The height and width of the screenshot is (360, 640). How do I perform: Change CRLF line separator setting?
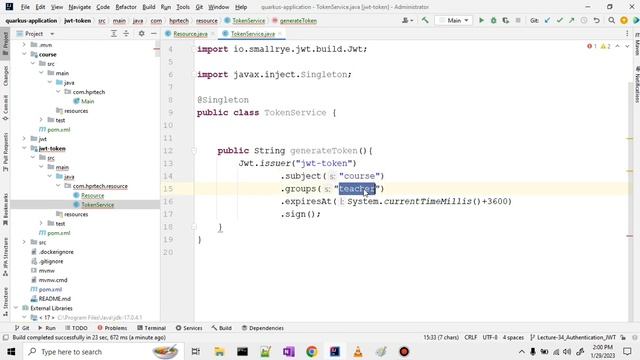pyautogui.click(x=471, y=338)
